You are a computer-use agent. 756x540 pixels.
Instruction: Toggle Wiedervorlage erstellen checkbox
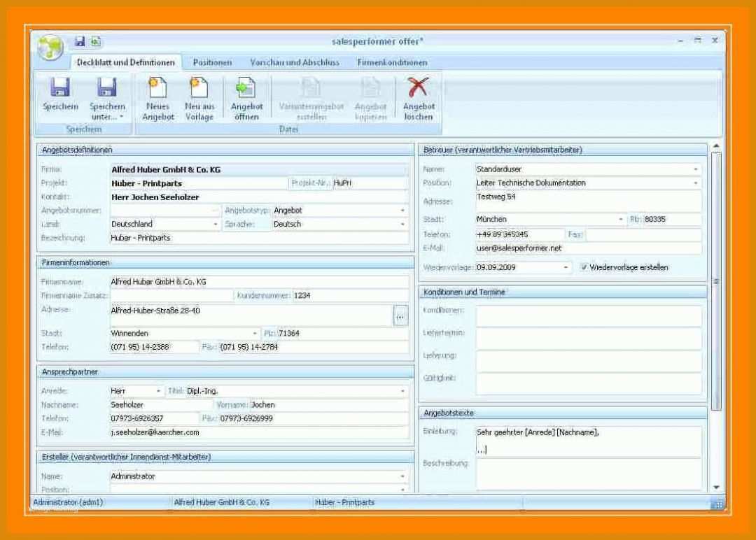[x=583, y=267]
